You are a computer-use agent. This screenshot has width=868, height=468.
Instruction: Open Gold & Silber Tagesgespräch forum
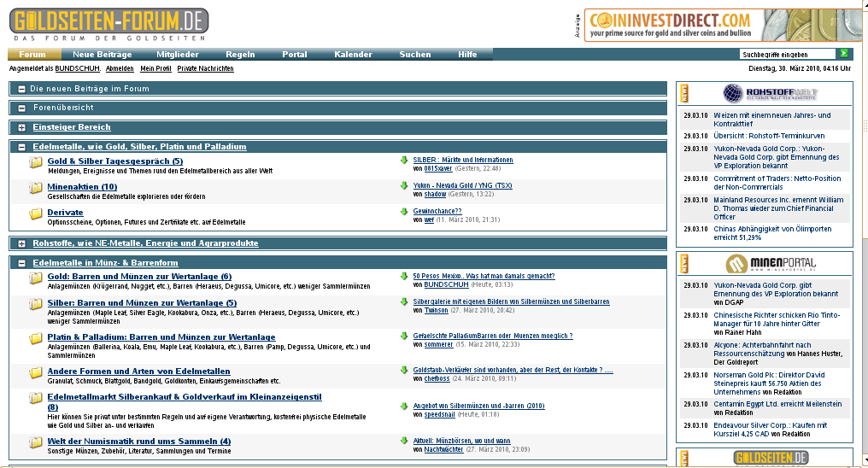(115, 161)
